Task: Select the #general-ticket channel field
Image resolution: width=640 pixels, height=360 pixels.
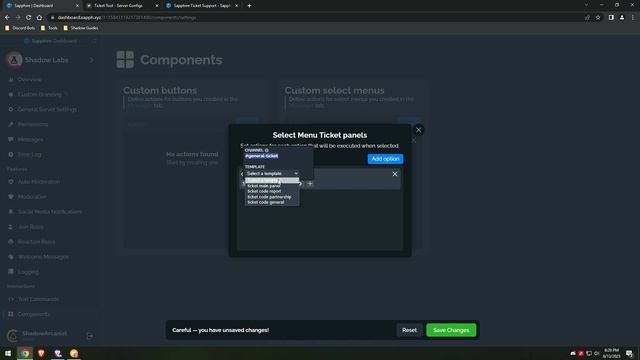Action: (x=262, y=156)
